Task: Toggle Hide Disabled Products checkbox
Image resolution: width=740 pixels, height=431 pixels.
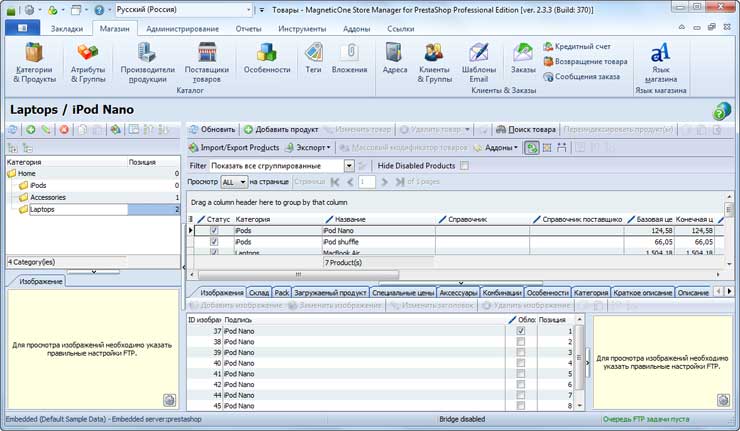Action: pos(464,166)
